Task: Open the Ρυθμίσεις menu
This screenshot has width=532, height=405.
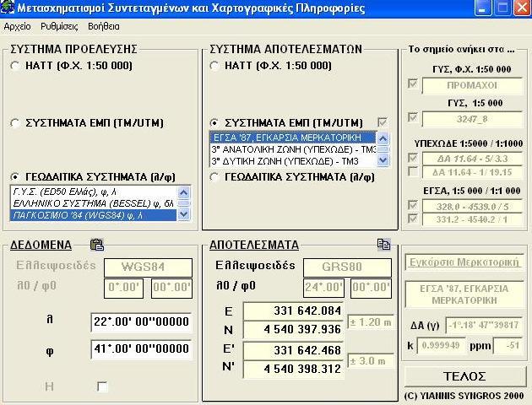Action: 59,26
